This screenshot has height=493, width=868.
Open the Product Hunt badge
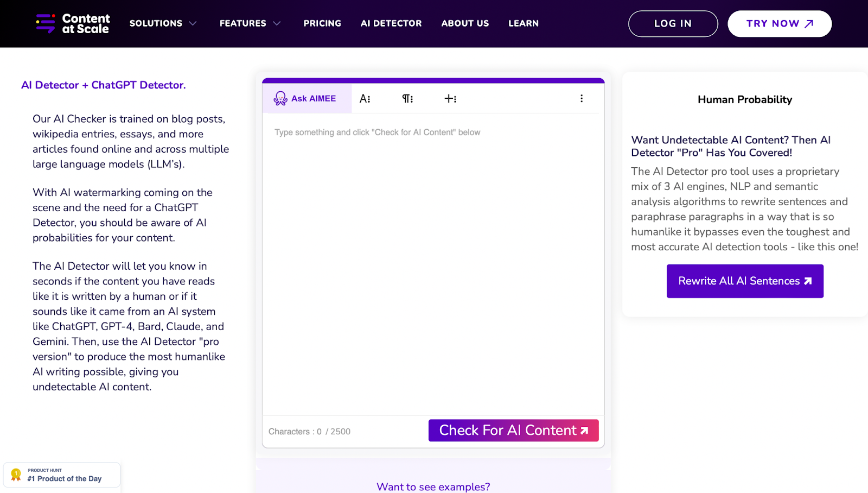point(62,475)
